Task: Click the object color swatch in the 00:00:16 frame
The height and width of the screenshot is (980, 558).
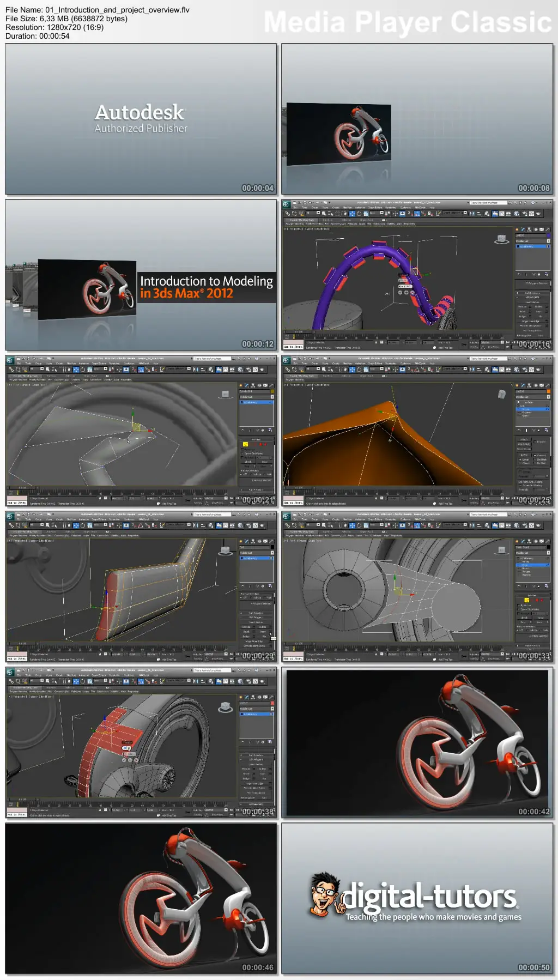Action: (x=549, y=235)
